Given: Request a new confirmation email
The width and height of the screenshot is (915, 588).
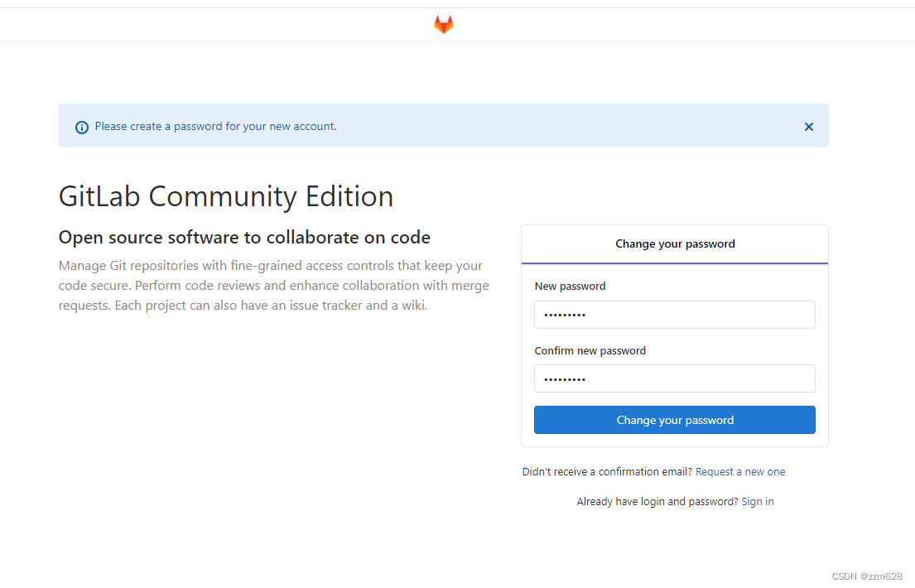Looking at the screenshot, I should pyautogui.click(x=740, y=471).
